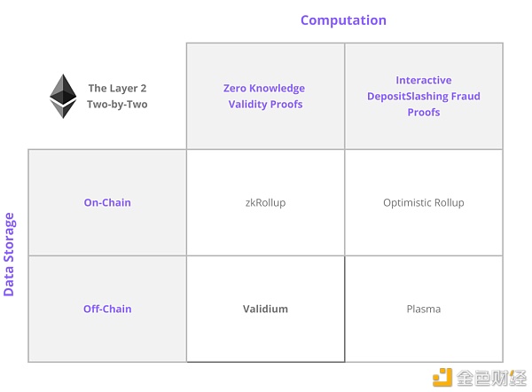The height and width of the screenshot is (392, 532).
Task: Click the Validity Proofs text line
Action: [x=265, y=104]
